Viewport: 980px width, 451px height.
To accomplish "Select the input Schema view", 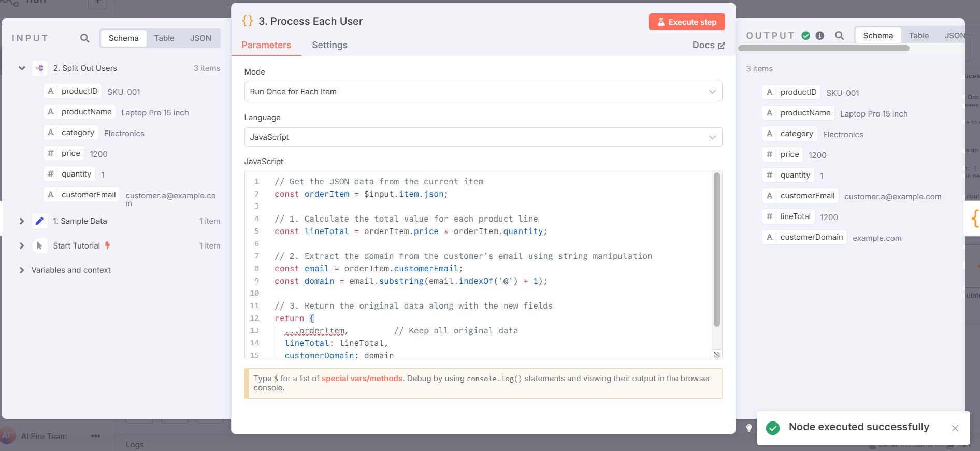I will click(x=123, y=38).
